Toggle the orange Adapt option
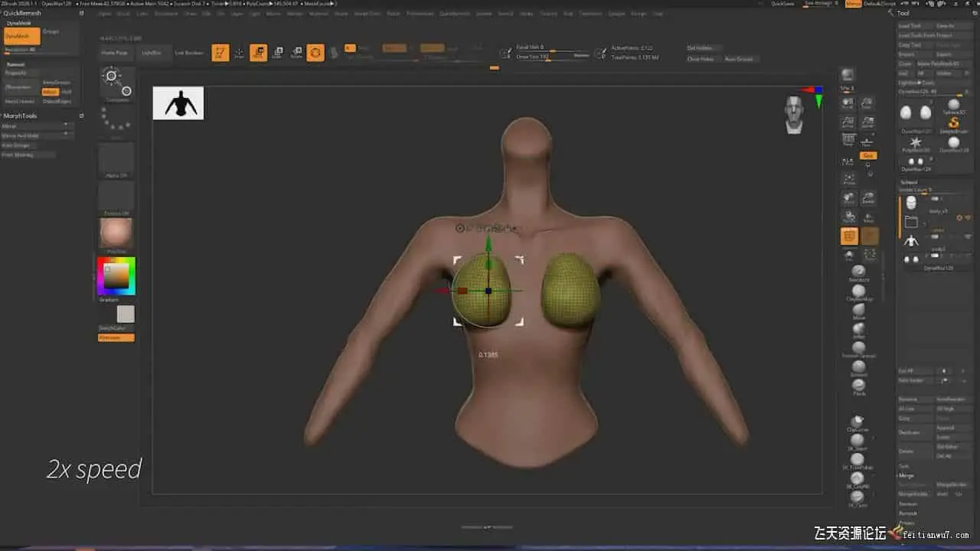This screenshot has width=980, height=551. tap(49, 92)
